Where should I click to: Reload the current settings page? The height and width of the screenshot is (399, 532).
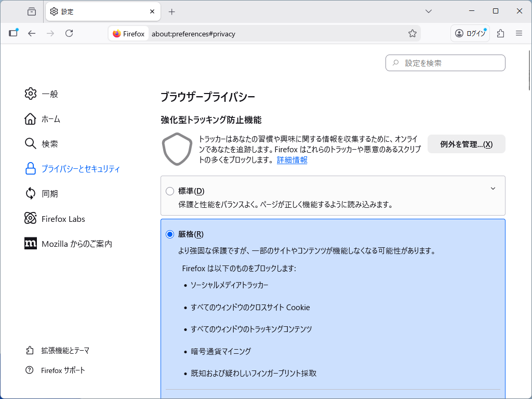[69, 33]
